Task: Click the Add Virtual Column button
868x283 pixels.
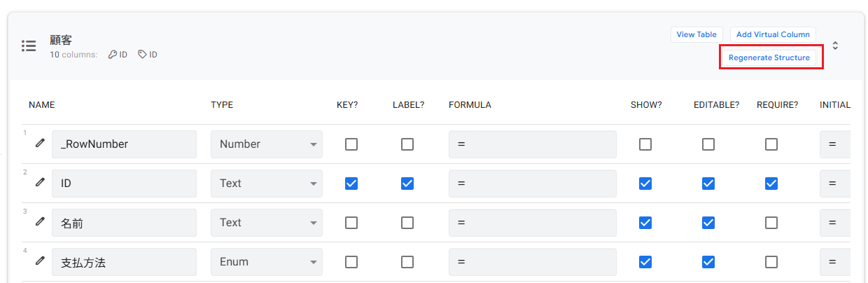Action: click(773, 34)
